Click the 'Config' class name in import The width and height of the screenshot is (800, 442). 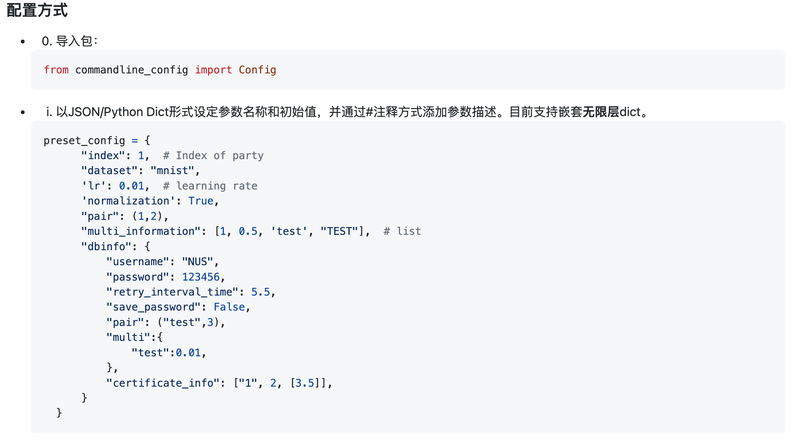coord(257,70)
